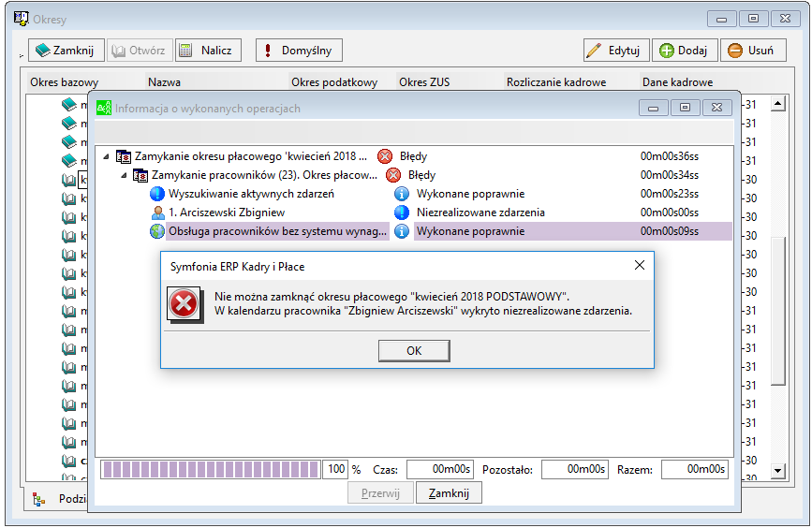This screenshot has height=528, width=812.
Task: Click duration '00m00s36ss'
Action: pyautogui.click(x=669, y=156)
